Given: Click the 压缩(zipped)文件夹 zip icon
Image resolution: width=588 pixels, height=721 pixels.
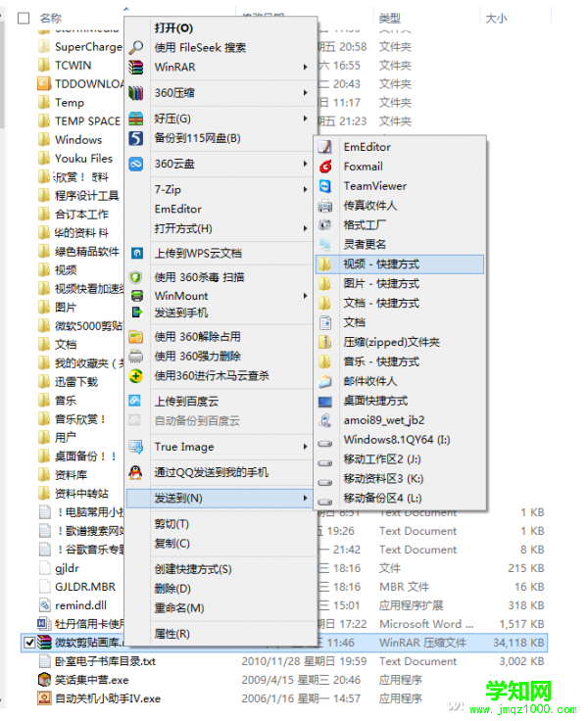Looking at the screenshot, I should pyautogui.click(x=325, y=342).
